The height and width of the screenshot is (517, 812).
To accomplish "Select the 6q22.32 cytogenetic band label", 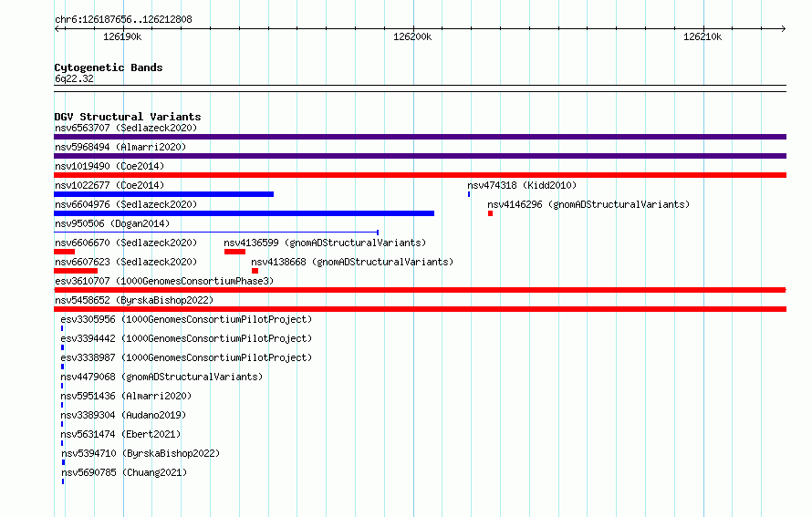I will (x=74, y=78).
